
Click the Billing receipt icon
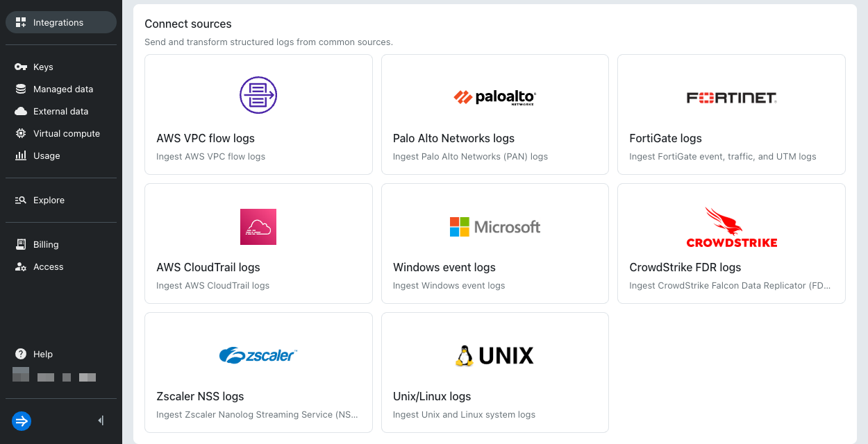[x=21, y=244]
